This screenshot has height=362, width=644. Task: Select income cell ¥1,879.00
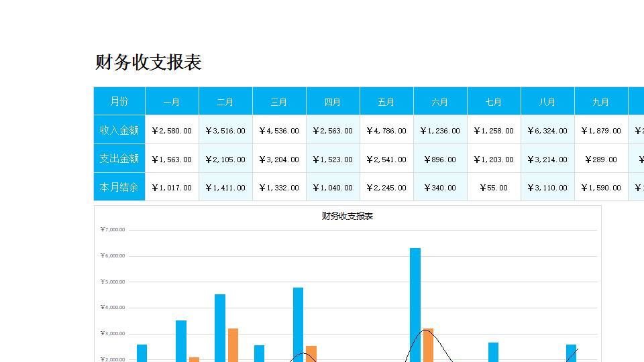pos(601,129)
